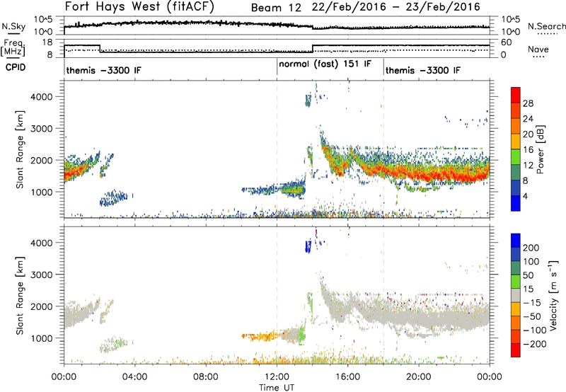Click the strong red scatter band near 22:00 in power panel

point(454,175)
